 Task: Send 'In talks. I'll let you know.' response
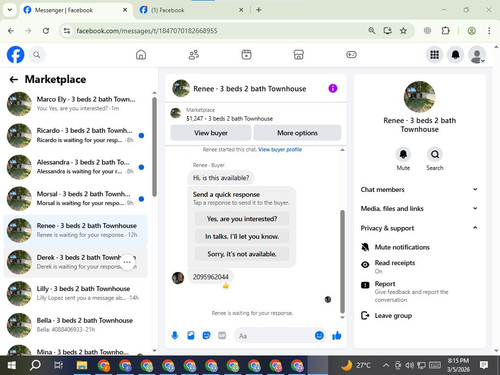coord(242,236)
